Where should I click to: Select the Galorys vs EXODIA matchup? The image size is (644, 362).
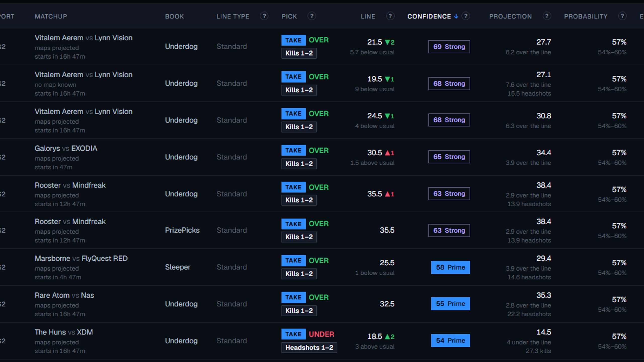[x=66, y=148]
